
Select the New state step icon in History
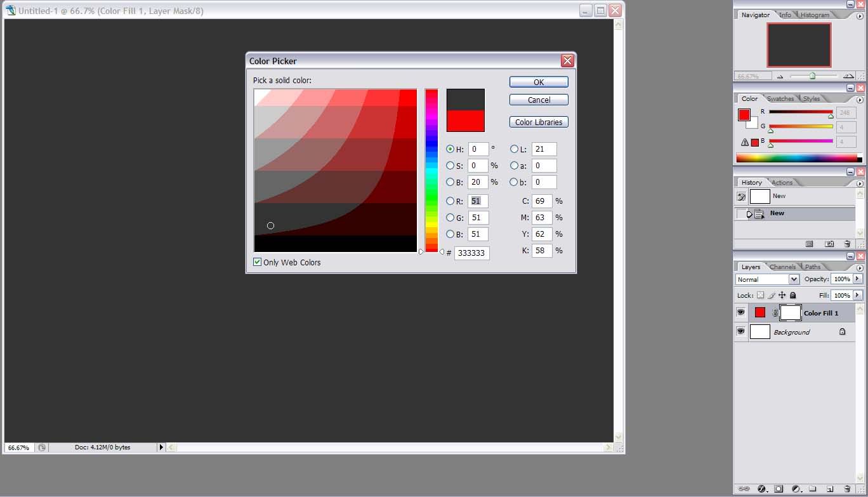point(759,214)
